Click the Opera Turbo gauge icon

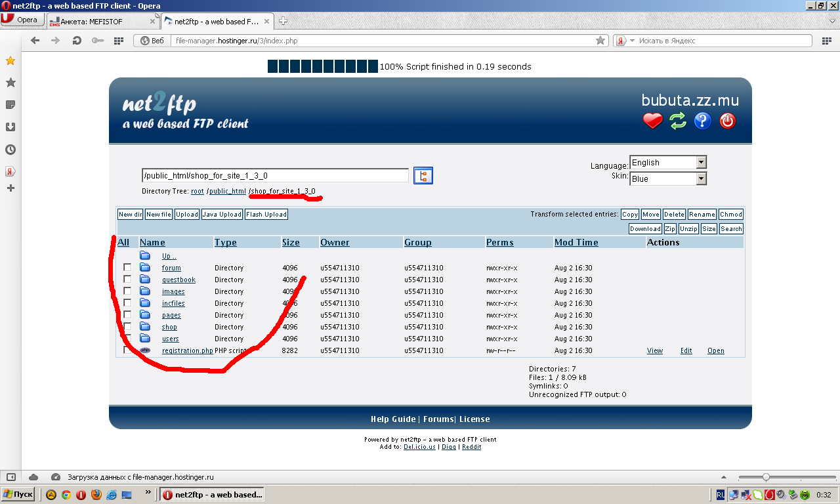[x=56, y=477]
